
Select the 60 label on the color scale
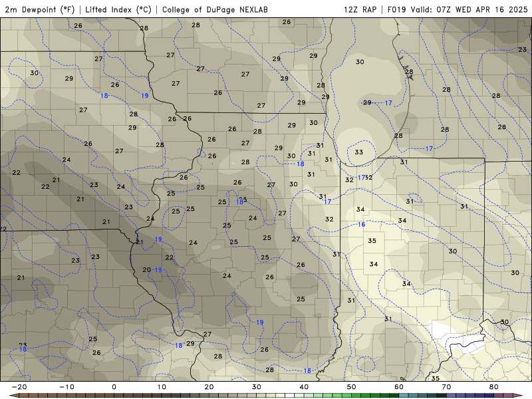399,387
